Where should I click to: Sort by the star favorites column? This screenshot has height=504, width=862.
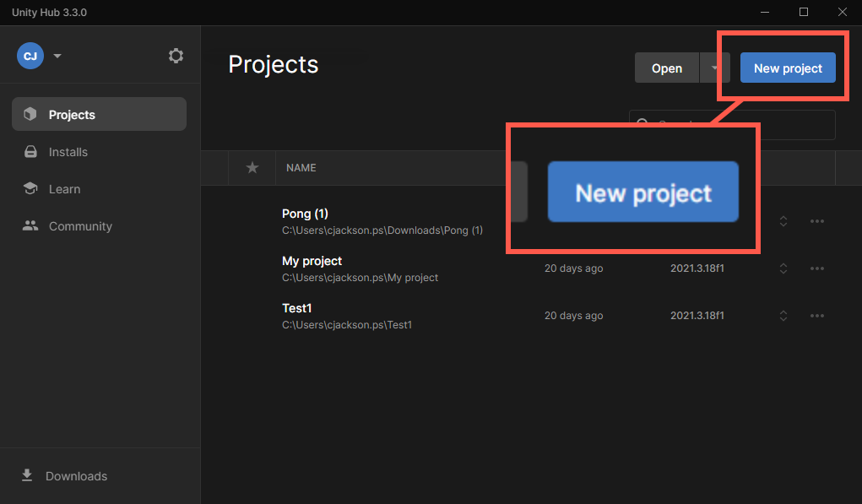coord(252,168)
